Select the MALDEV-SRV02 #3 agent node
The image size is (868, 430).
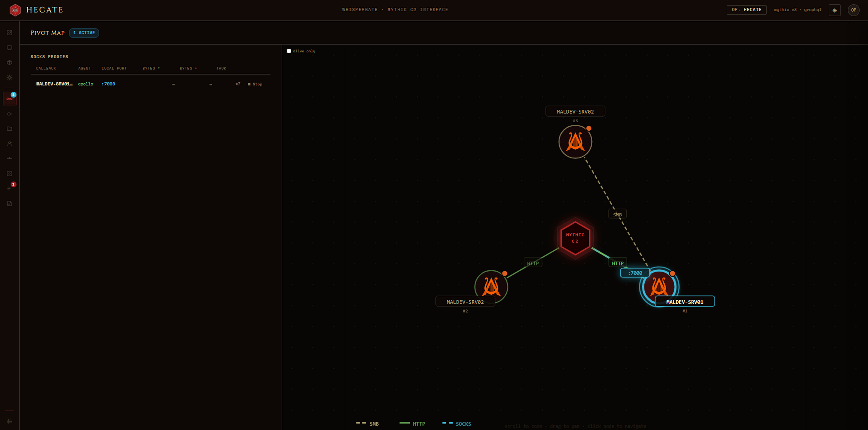tap(575, 142)
